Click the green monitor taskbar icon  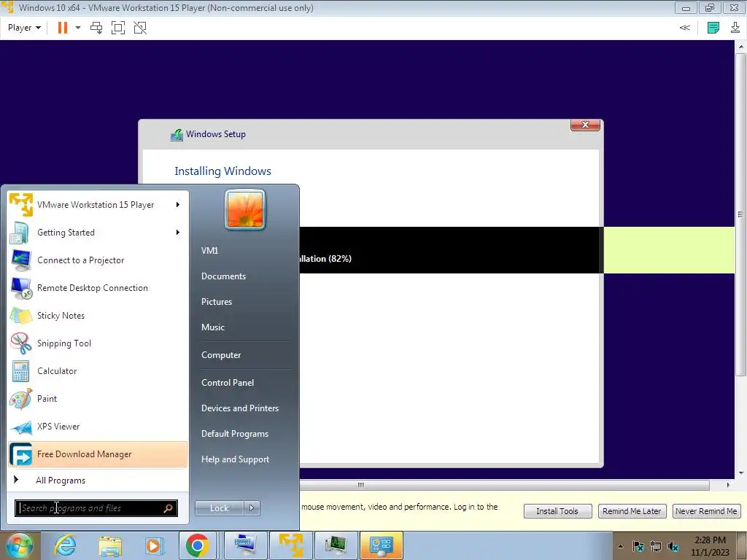click(336, 545)
